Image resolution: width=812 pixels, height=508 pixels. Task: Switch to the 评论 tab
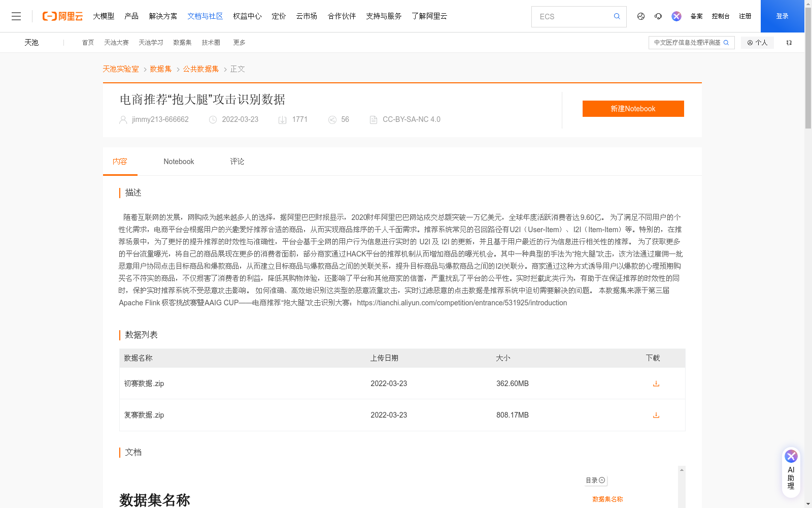click(237, 162)
